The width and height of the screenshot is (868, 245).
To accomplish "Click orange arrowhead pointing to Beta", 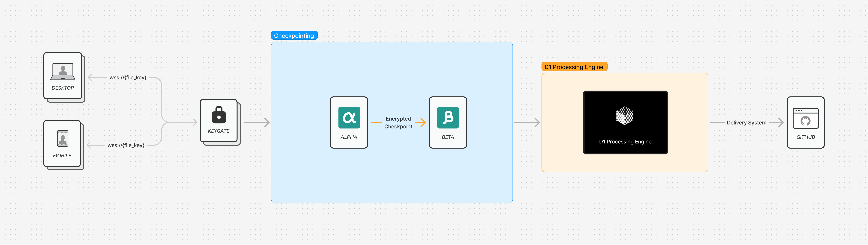I will click(x=423, y=123).
